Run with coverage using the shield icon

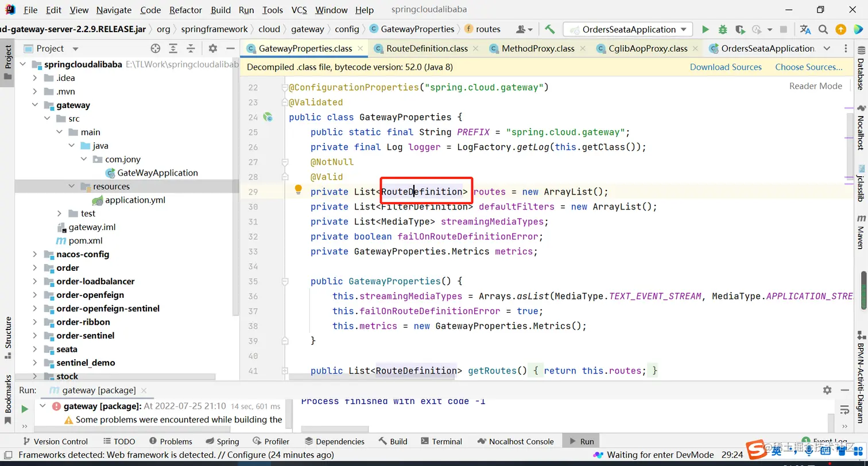click(x=740, y=29)
